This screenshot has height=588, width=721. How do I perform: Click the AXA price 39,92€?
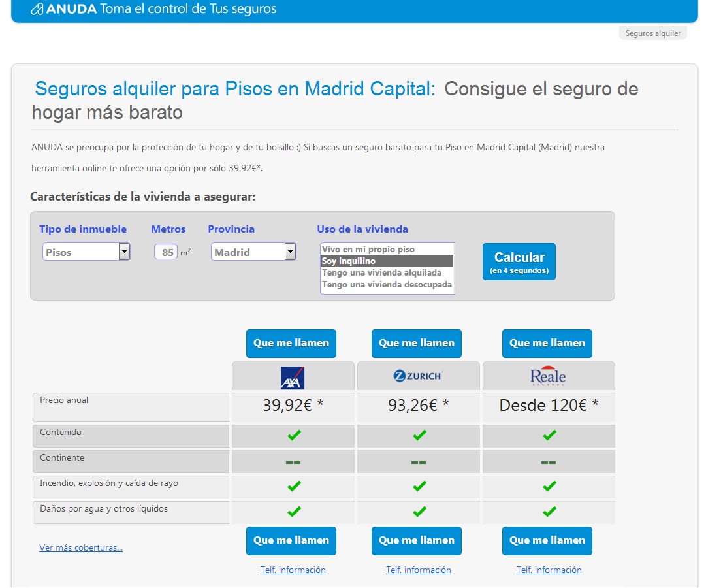point(293,405)
